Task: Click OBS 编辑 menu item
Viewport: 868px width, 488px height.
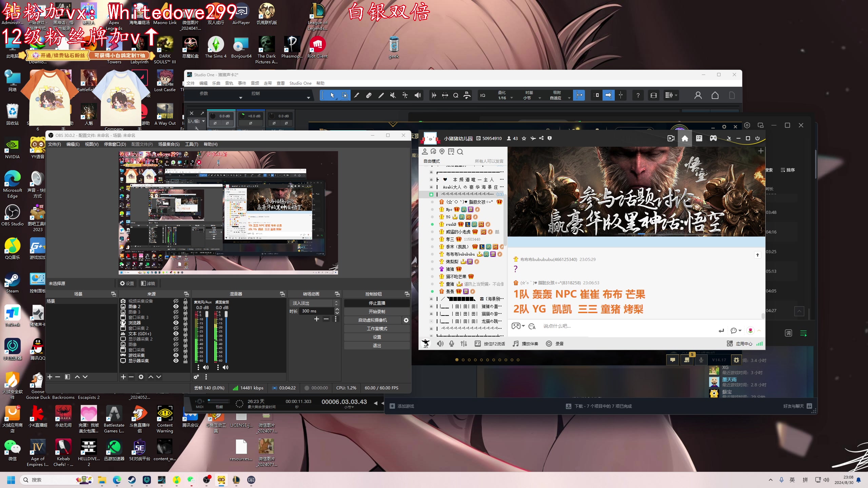Action: click(72, 144)
